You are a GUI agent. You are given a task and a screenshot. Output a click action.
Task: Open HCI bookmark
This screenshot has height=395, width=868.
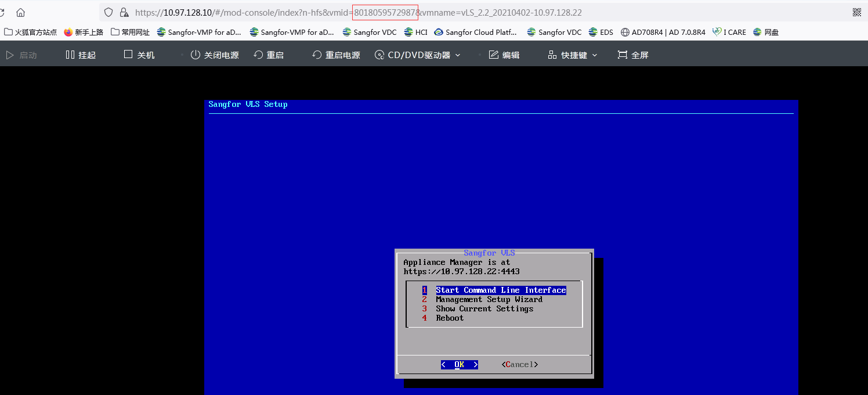click(x=415, y=32)
